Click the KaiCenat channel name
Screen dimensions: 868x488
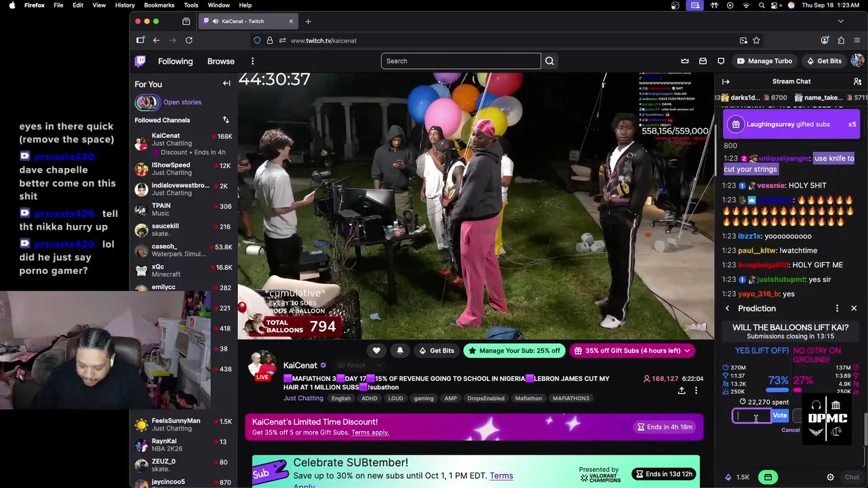pos(300,365)
